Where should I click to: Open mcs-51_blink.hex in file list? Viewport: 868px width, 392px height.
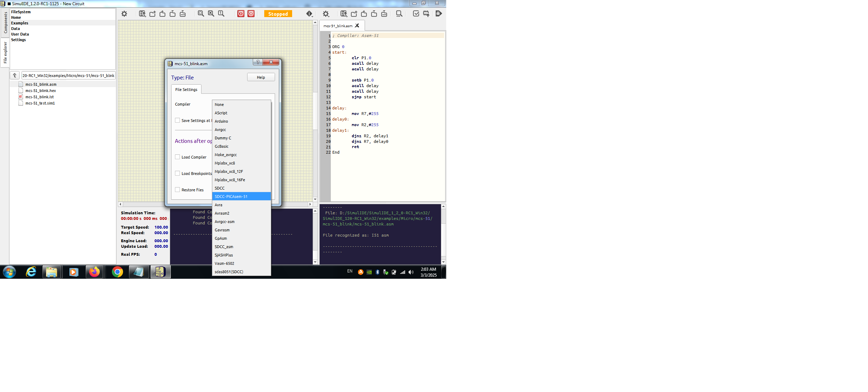click(x=40, y=91)
